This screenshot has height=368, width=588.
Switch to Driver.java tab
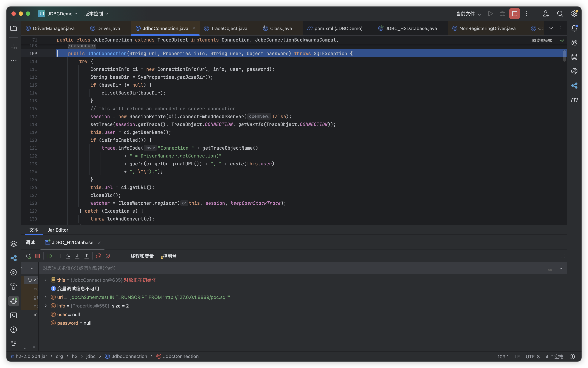pyautogui.click(x=105, y=28)
